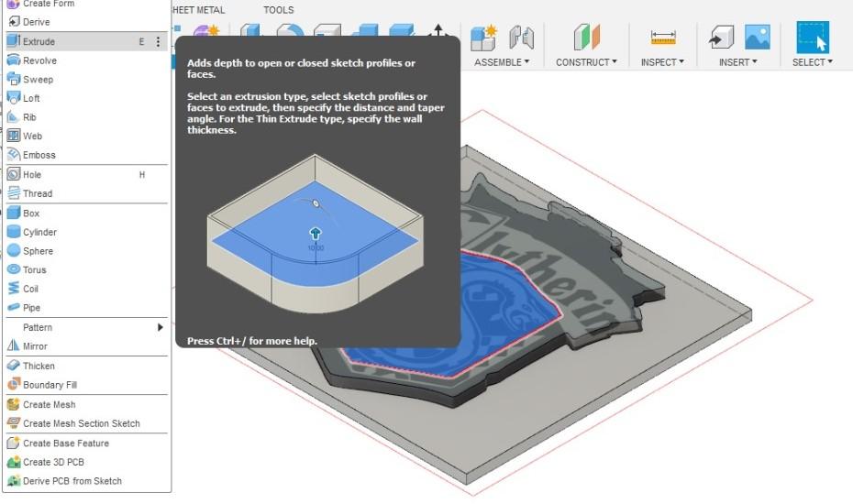Click the Pattern menu entry label
This screenshot has height=504, width=853.
pos(38,327)
